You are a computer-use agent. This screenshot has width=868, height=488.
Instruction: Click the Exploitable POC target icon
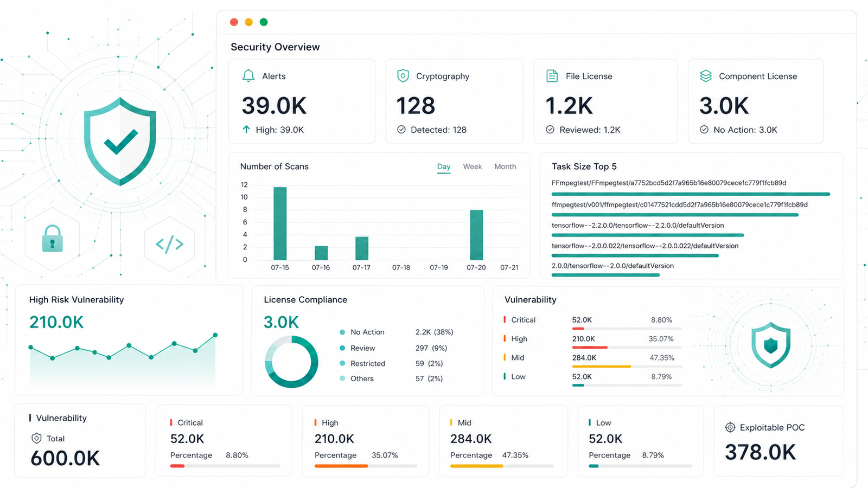730,427
